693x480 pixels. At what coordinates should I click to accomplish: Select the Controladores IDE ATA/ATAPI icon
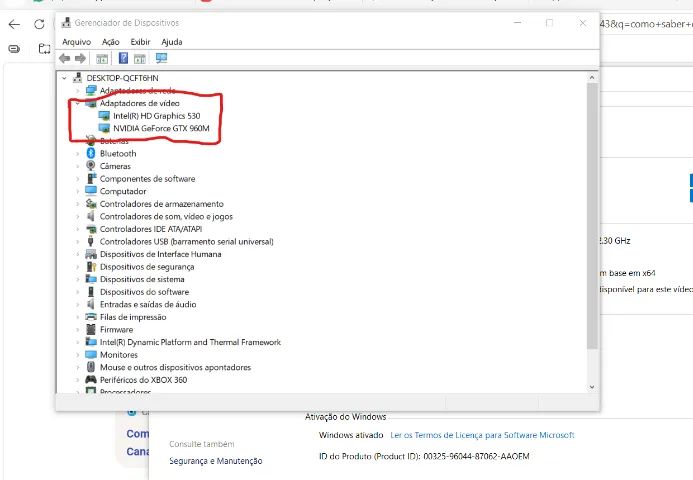coord(91,229)
